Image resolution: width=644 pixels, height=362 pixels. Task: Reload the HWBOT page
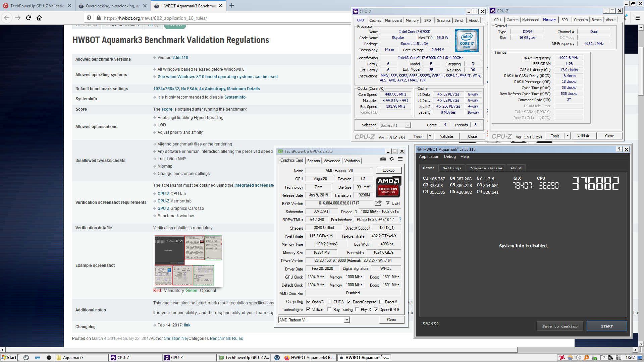(x=29, y=18)
